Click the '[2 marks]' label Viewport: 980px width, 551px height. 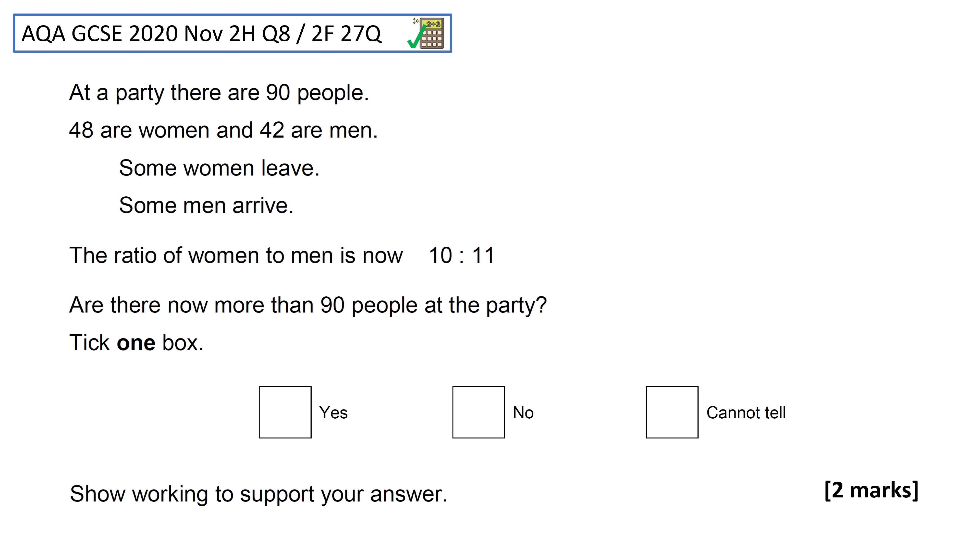tap(871, 490)
